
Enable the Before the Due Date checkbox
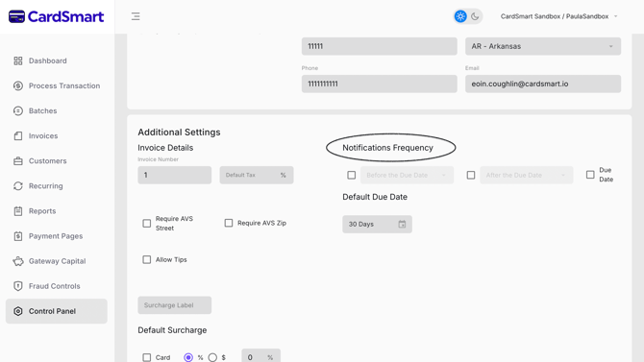point(351,176)
